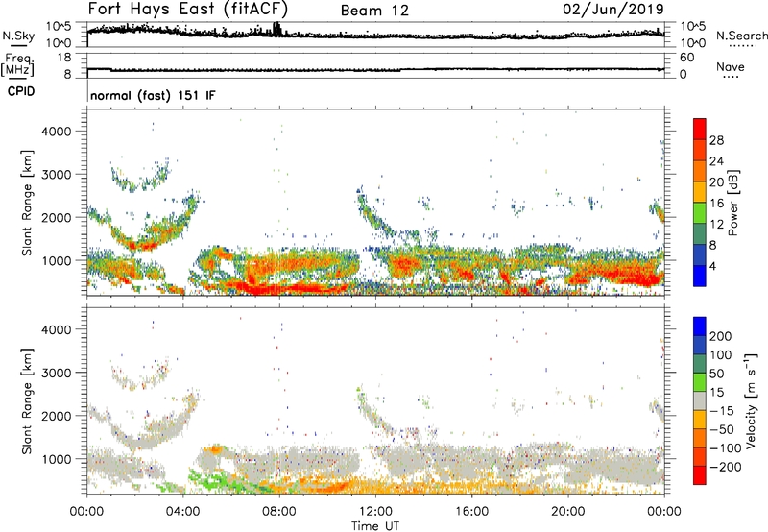Click the 'CPID' row label
This screenshot has width=768, height=532.
tap(21, 91)
